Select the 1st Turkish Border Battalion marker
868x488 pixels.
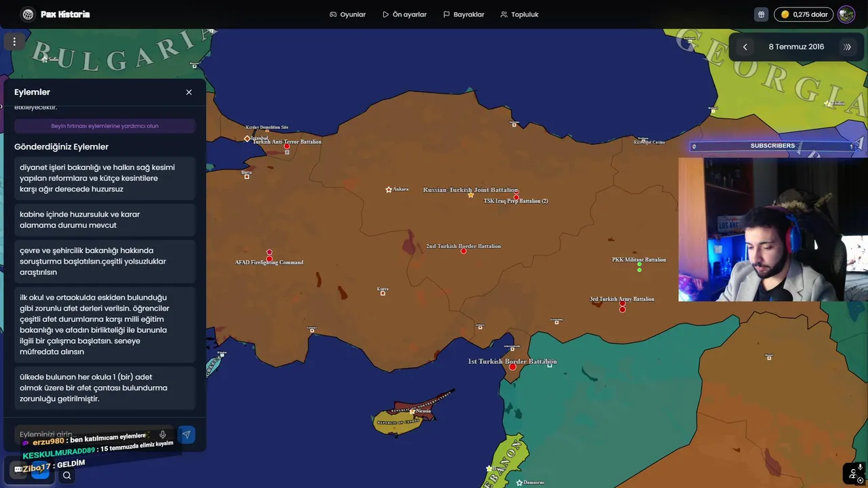[513, 367]
